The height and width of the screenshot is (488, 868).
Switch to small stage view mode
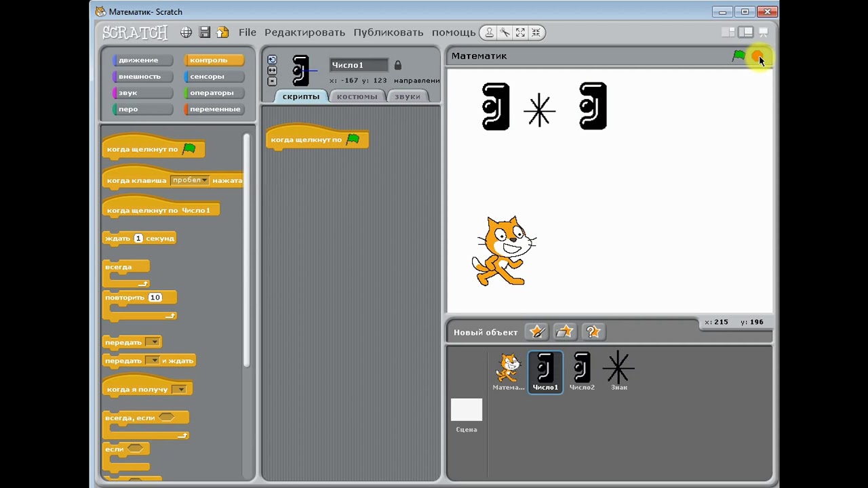pos(728,32)
